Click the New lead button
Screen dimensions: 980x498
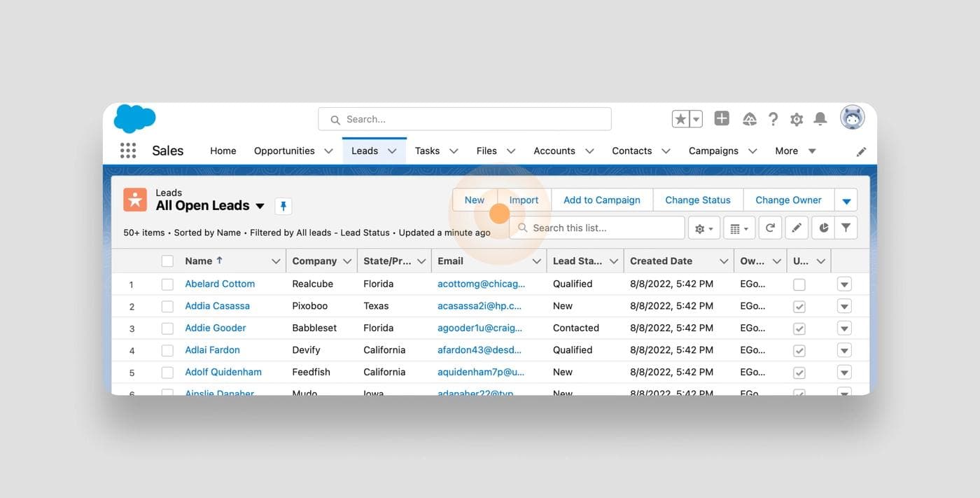click(x=474, y=200)
